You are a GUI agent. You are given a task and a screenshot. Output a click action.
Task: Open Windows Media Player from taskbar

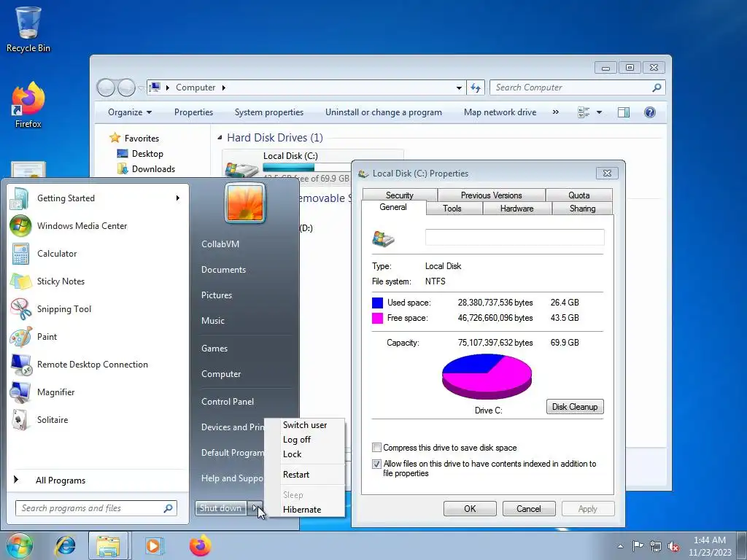(153, 545)
